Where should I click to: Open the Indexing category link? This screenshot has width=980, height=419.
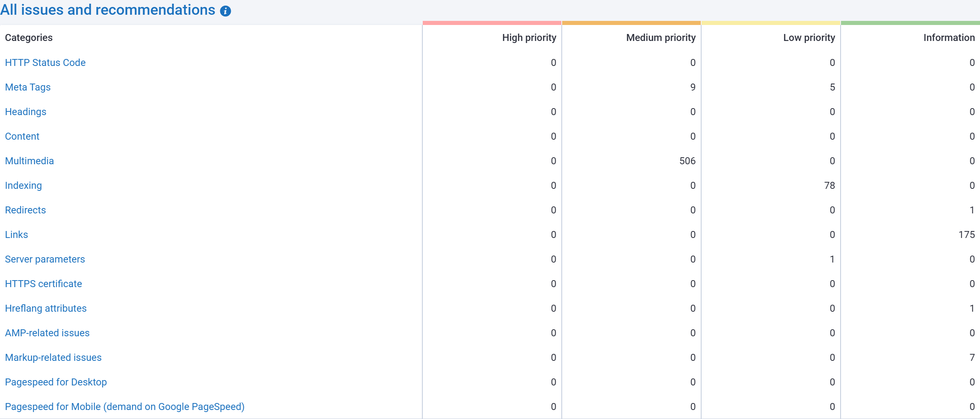click(x=23, y=186)
